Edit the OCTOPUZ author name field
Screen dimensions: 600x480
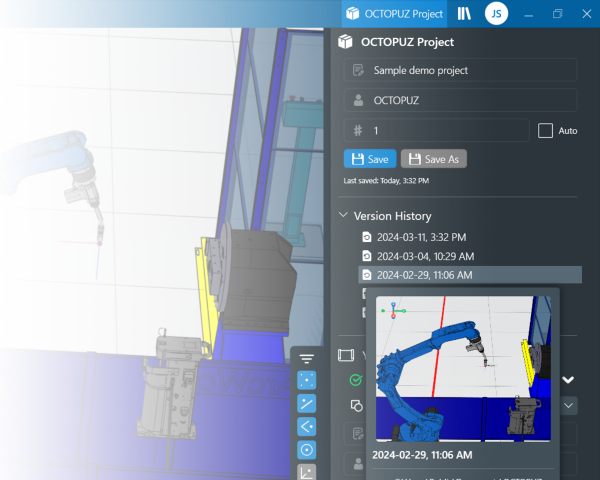(460, 100)
